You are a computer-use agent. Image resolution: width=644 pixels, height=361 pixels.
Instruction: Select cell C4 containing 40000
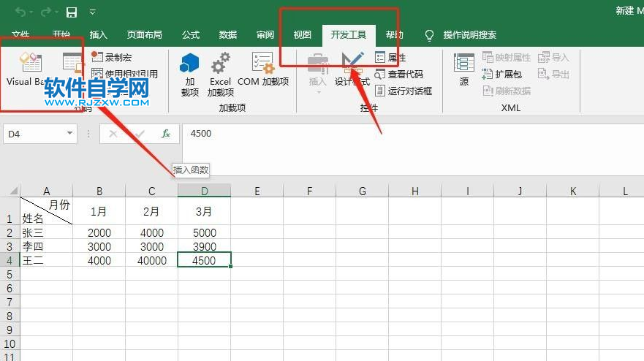click(x=151, y=260)
